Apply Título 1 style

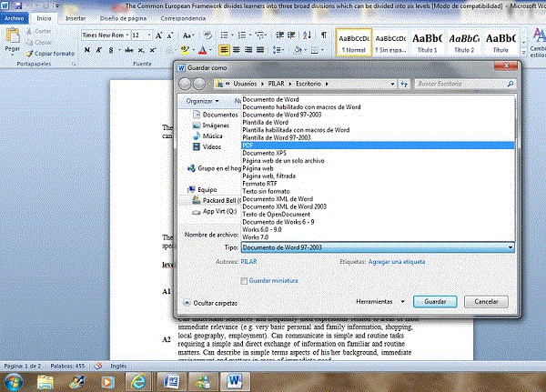point(428,42)
